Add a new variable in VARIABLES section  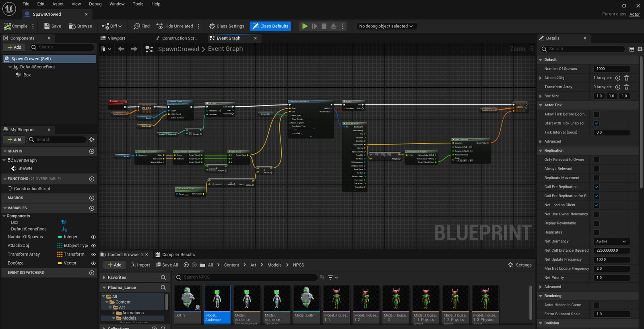tap(92, 208)
